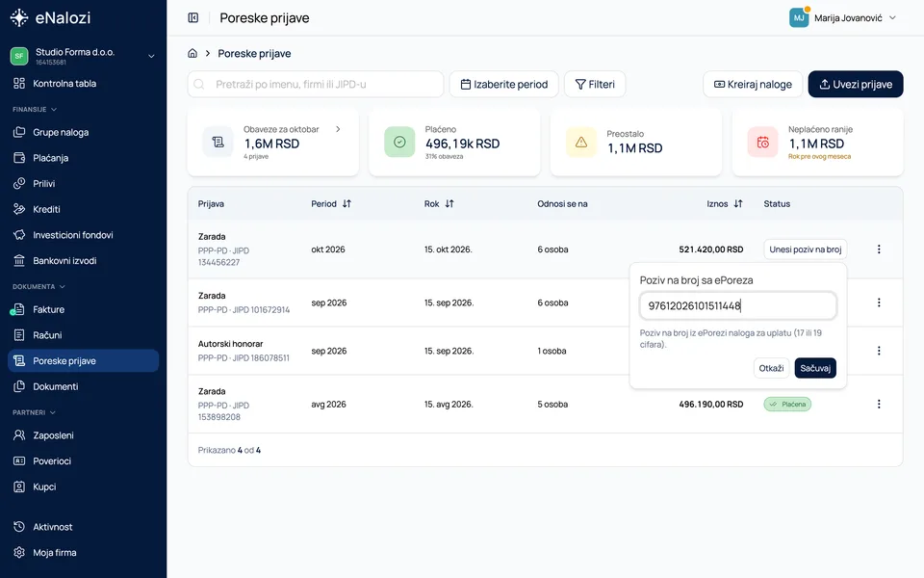This screenshot has width=924, height=578.
Task: Open three-dot menu for okt 2026 Zarada row
Action: pyautogui.click(x=879, y=250)
